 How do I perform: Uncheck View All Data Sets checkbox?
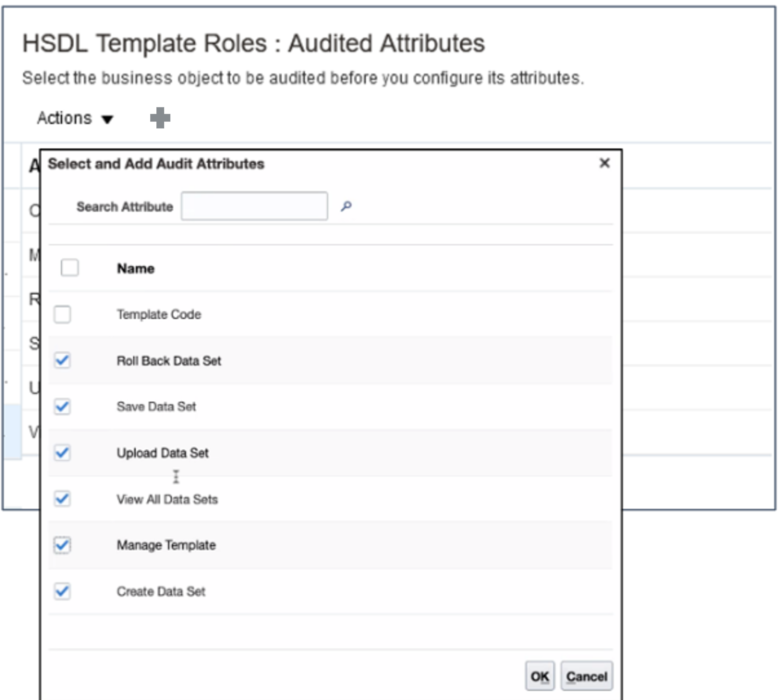62,499
